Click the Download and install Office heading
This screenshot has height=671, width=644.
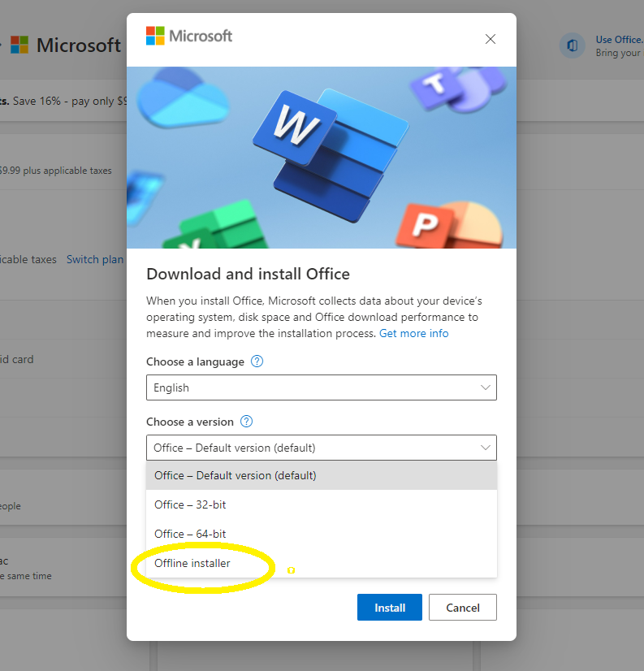click(248, 274)
